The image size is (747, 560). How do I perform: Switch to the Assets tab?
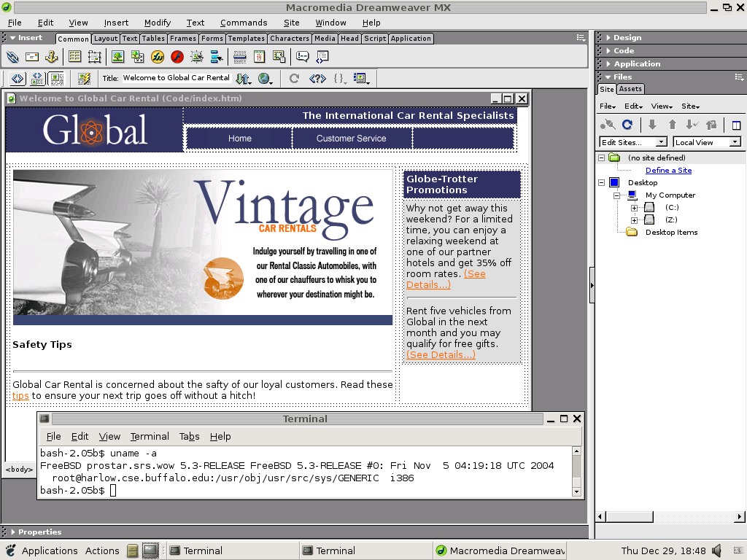tap(630, 89)
